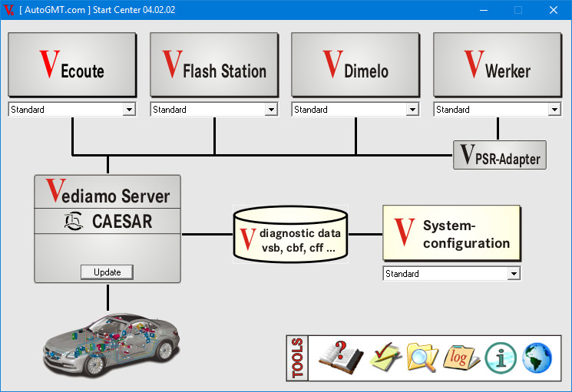Expand the Standard dropdown under Dimelo
Image resolution: width=572 pixels, height=392 pixels.
coord(412,109)
